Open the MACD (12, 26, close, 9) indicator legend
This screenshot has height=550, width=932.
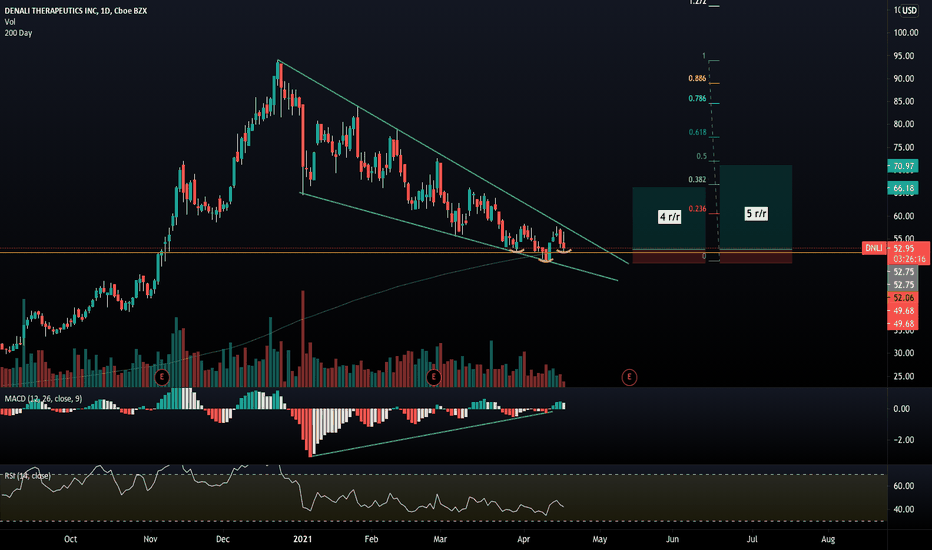click(43, 398)
